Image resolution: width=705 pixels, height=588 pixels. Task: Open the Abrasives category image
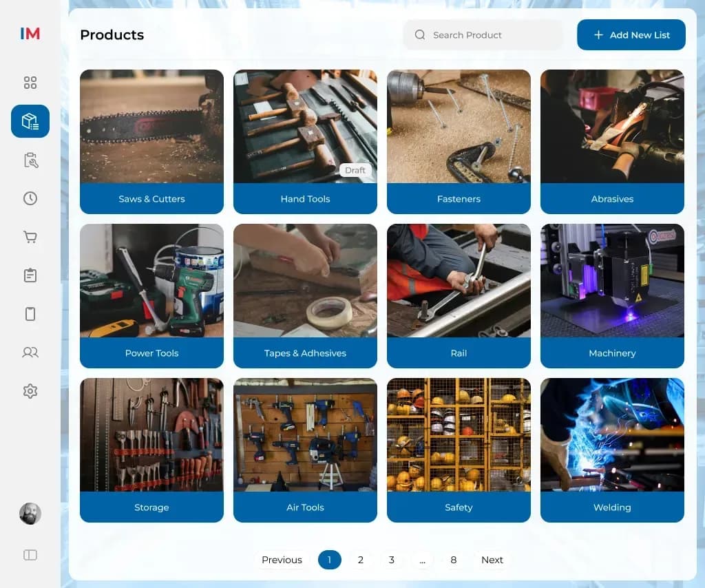[x=612, y=126]
